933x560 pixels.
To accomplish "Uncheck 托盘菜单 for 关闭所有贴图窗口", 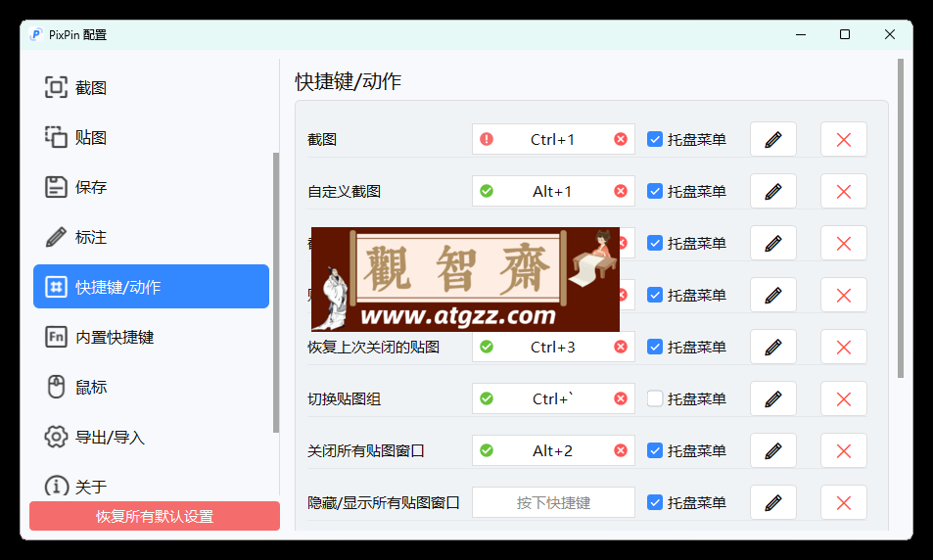I will pos(655,450).
